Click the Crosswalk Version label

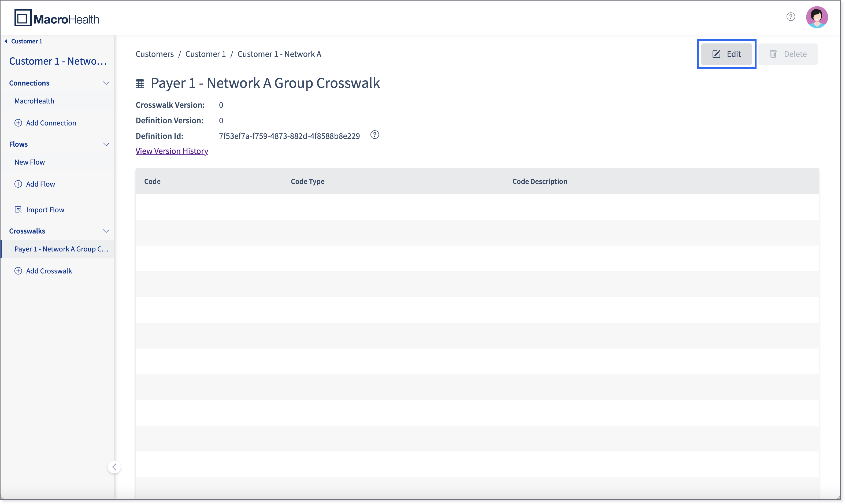point(170,105)
